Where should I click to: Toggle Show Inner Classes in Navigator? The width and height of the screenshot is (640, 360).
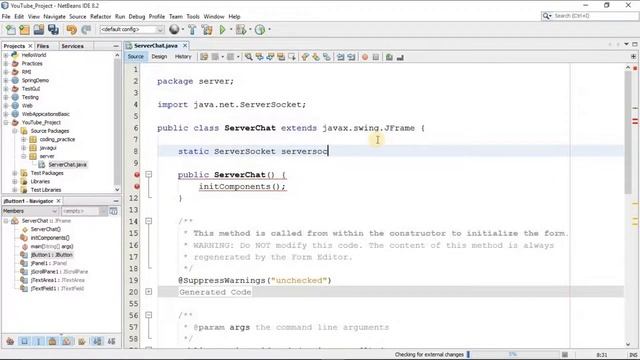(67, 341)
